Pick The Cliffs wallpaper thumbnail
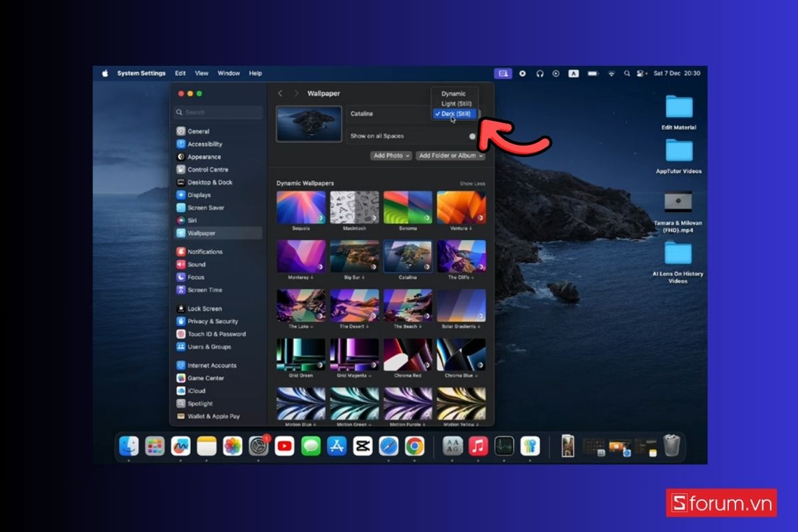 (461, 257)
